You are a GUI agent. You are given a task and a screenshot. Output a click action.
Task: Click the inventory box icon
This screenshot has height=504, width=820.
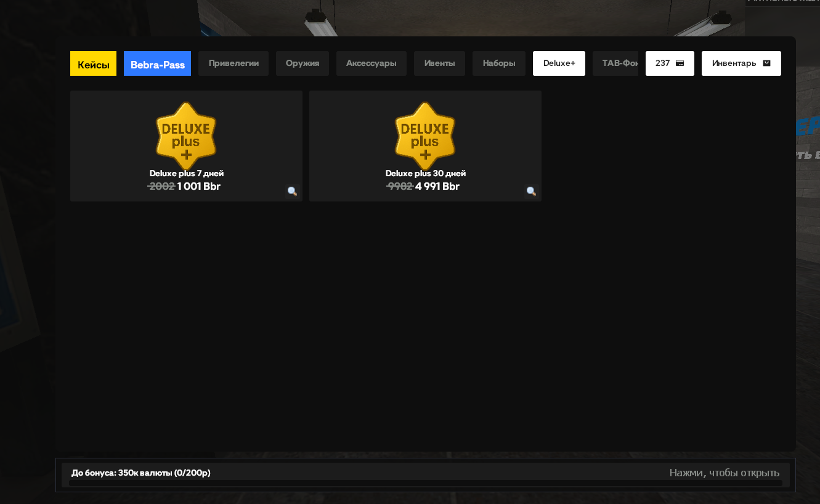pos(766,63)
